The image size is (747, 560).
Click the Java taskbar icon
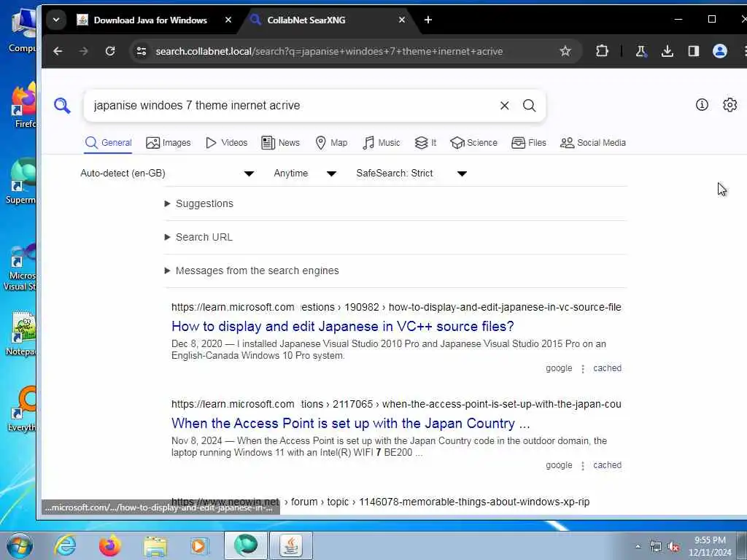[291, 545]
